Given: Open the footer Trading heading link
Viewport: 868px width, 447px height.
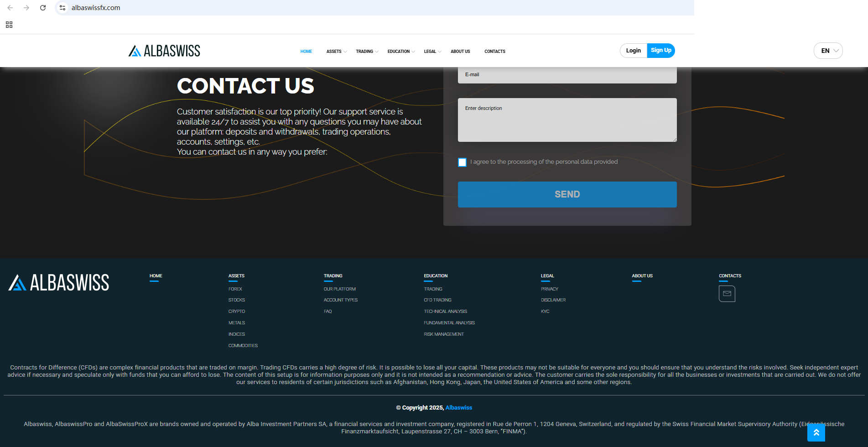Looking at the screenshot, I should point(333,276).
